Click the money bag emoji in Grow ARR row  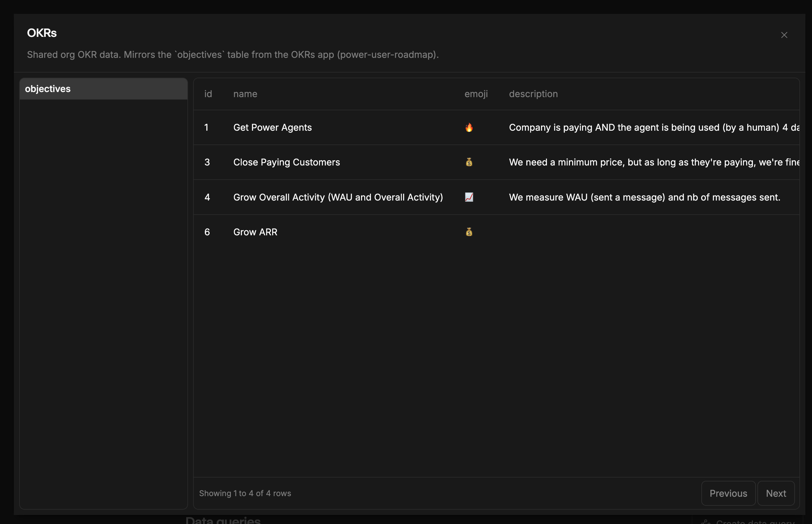point(469,232)
